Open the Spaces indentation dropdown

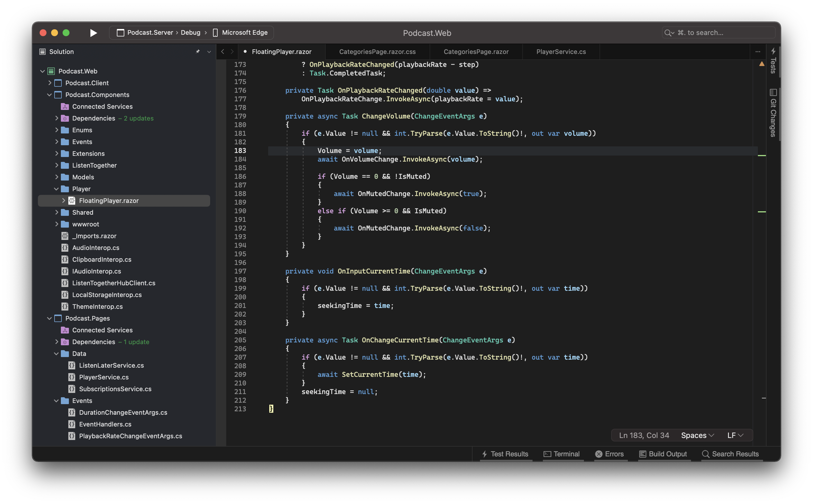697,435
